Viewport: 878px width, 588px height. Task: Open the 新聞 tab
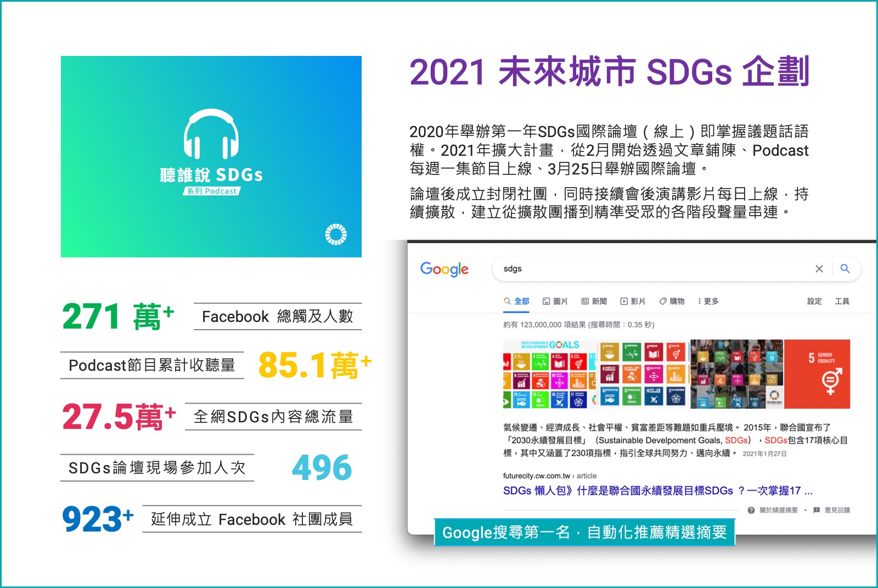pyautogui.click(x=594, y=301)
